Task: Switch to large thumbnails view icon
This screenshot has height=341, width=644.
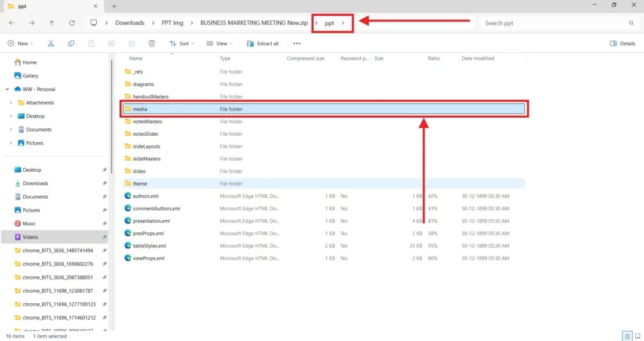Action: 637,336
